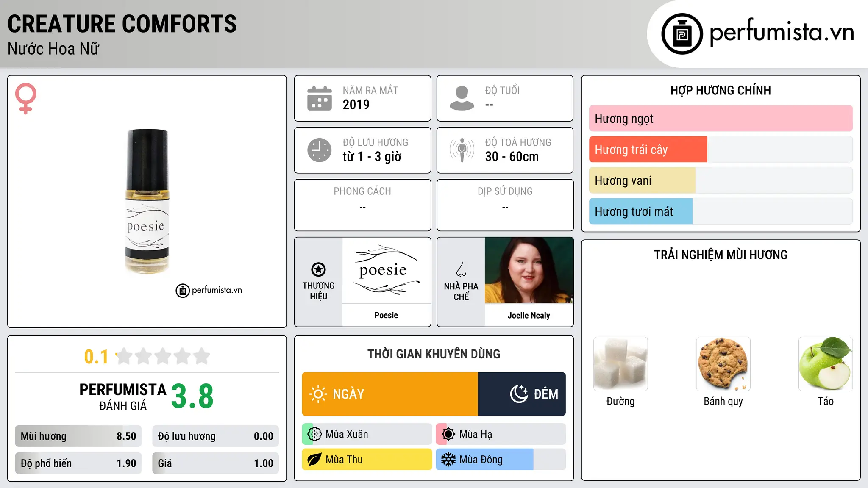Screen dimensions: 868x488
Task: Open the Poesie brand logo
Action: (x=387, y=270)
